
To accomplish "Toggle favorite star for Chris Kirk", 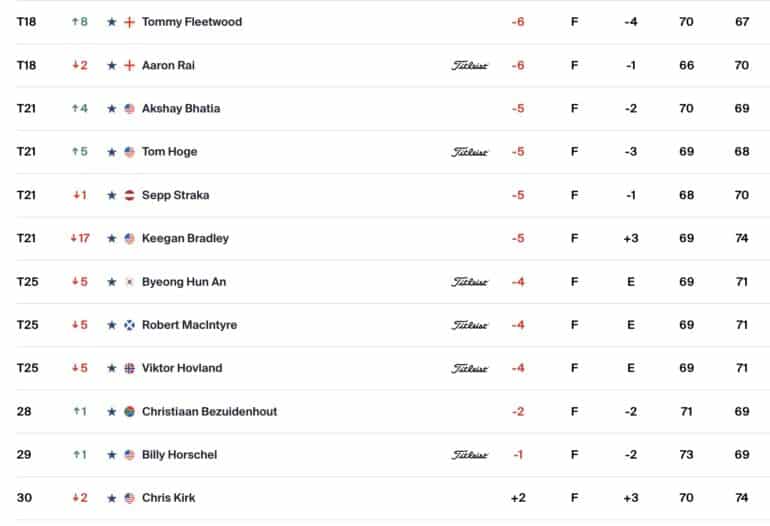I will coord(112,498).
